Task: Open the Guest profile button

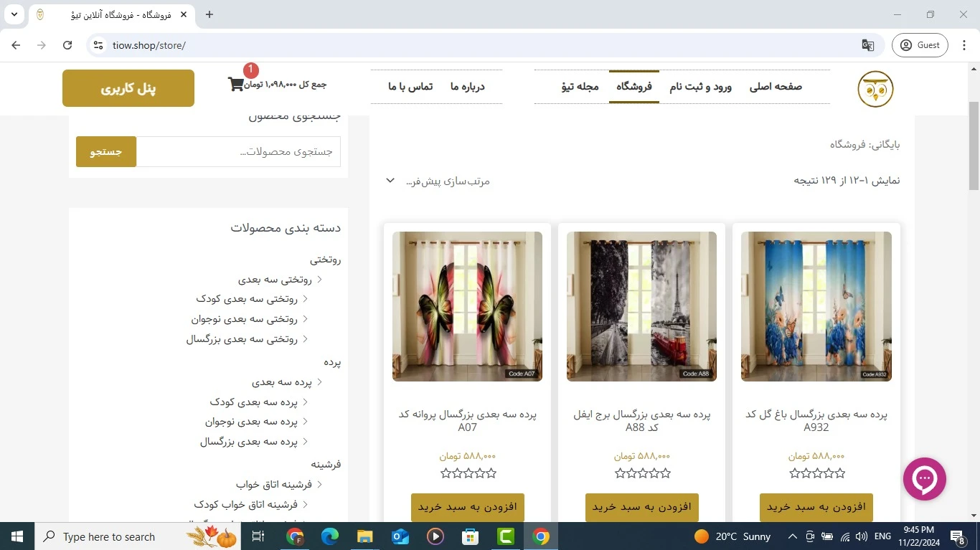Action: 920,45
